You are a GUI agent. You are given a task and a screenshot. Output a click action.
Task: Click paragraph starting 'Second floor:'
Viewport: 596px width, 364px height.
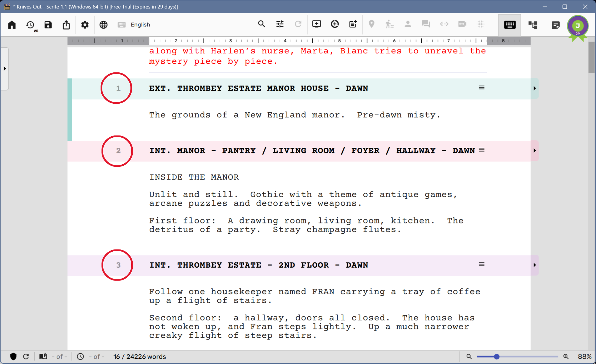[312, 326]
